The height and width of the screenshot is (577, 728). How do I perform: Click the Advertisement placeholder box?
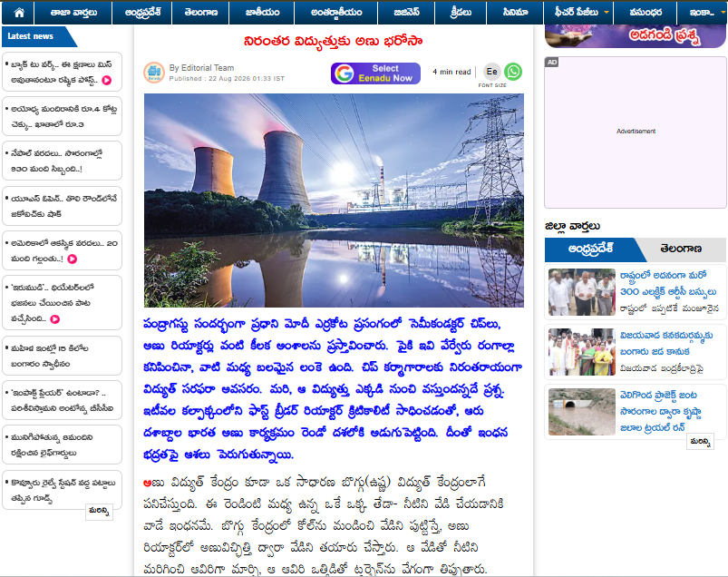636,132
